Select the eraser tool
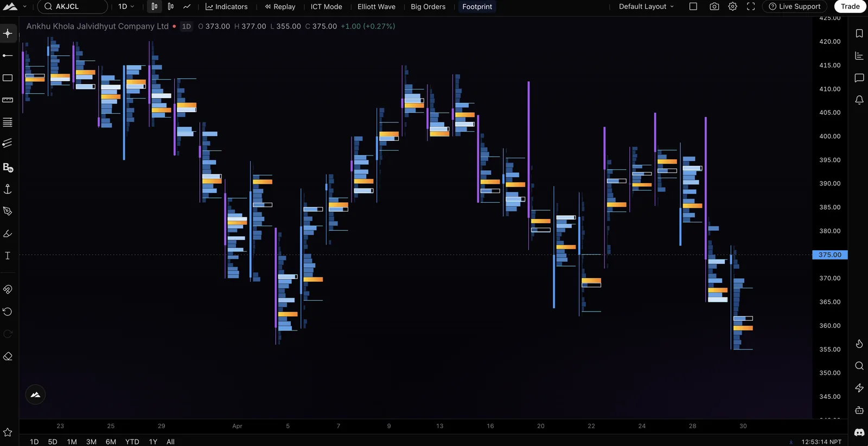 pos(8,356)
